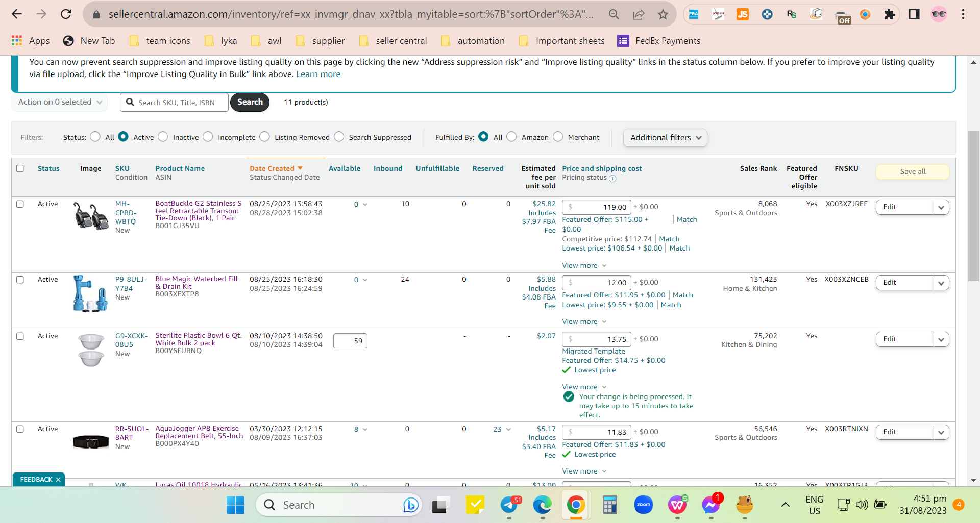The height and width of the screenshot is (523, 980).
Task: Click the black Search button
Action: tap(250, 102)
